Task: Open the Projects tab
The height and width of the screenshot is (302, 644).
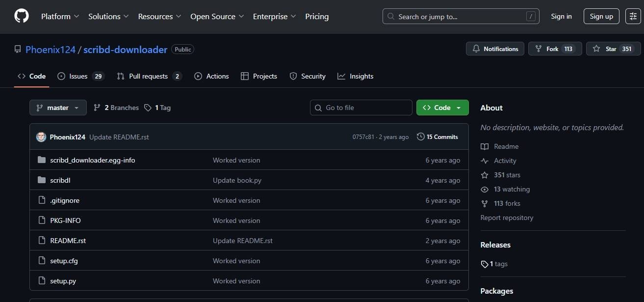Action: [259, 76]
